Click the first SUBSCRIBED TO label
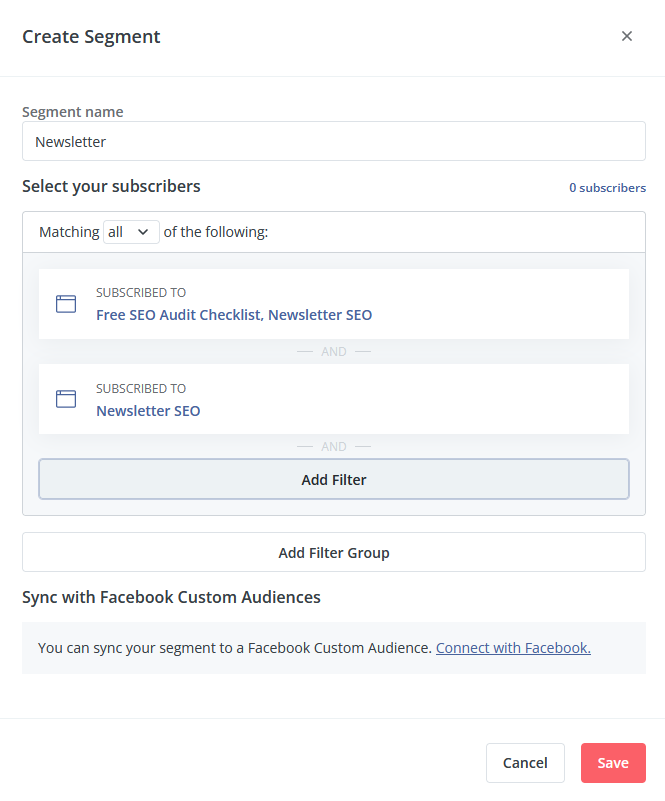 tap(141, 293)
